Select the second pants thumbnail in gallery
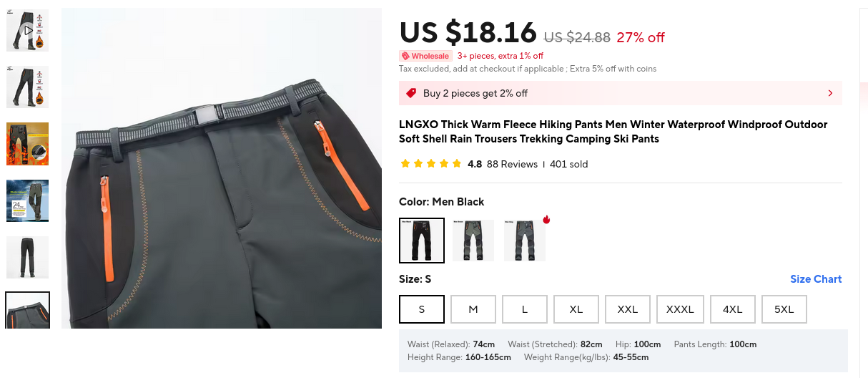Viewport: 868px width, 378px height. pyautogui.click(x=28, y=87)
